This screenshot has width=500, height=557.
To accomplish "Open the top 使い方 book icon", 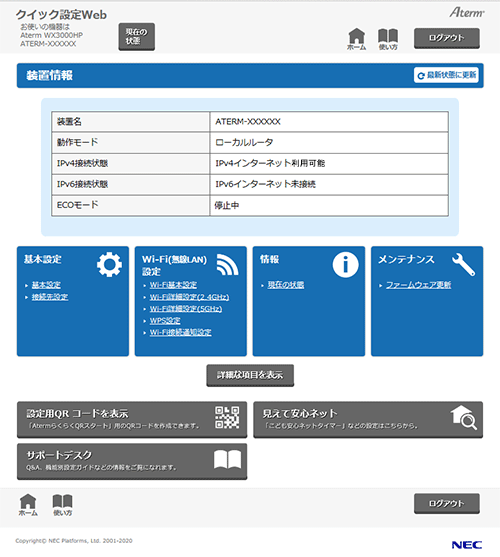I will tap(388, 39).
